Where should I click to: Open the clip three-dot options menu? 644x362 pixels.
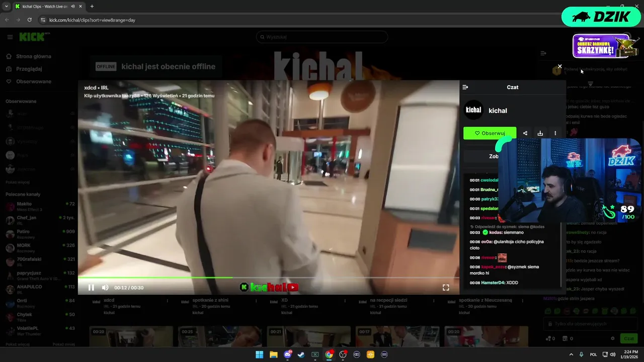pos(555,133)
